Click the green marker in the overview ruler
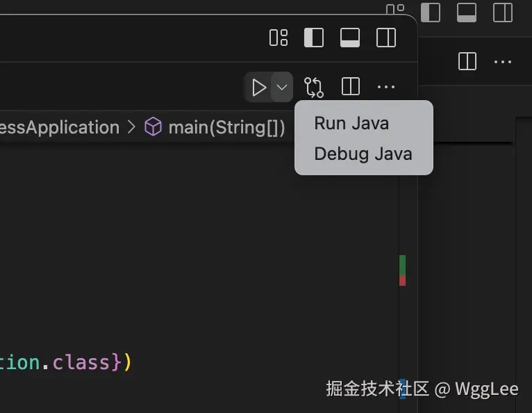The height and width of the screenshot is (413, 532). (x=402, y=265)
